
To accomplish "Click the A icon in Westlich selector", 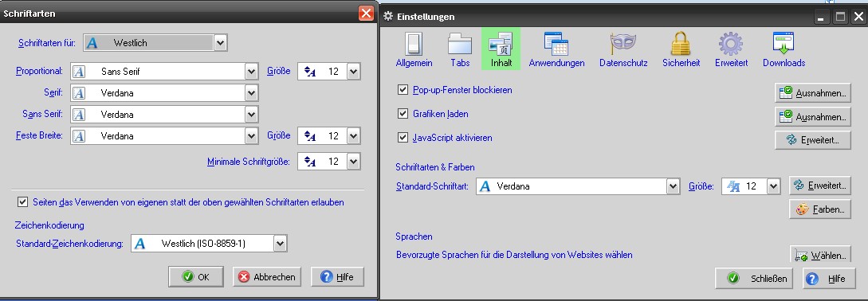I will [92, 43].
